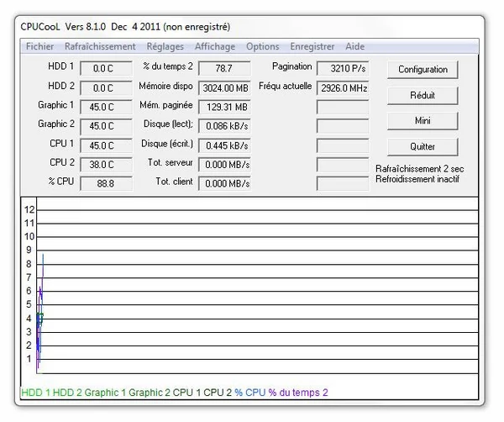Click the Graphic 2 temperature value
Screen dimensions: 504x422
pyautogui.click(x=106, y=126)
